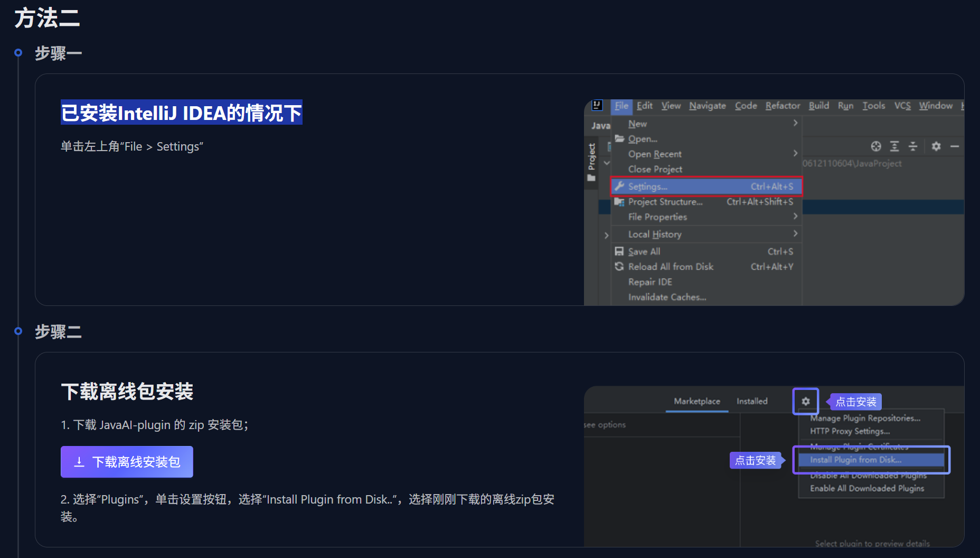The image size is (980, 558).
Task: Click the folder icon beside Open...
Action: tap(619, 138)
